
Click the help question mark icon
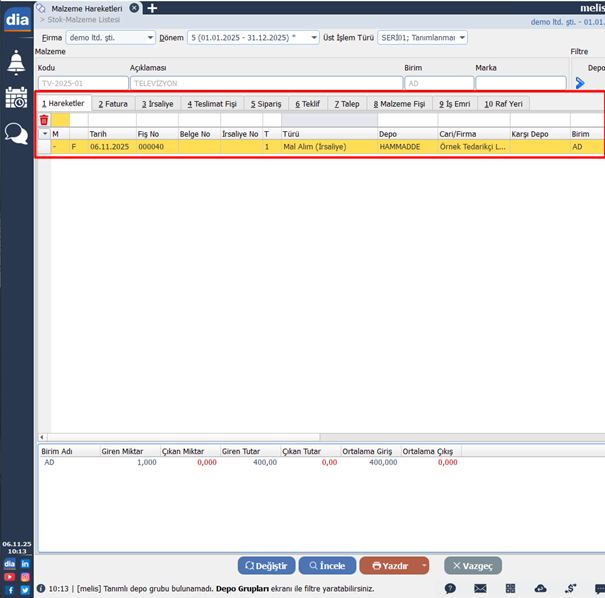click(450, 589)
